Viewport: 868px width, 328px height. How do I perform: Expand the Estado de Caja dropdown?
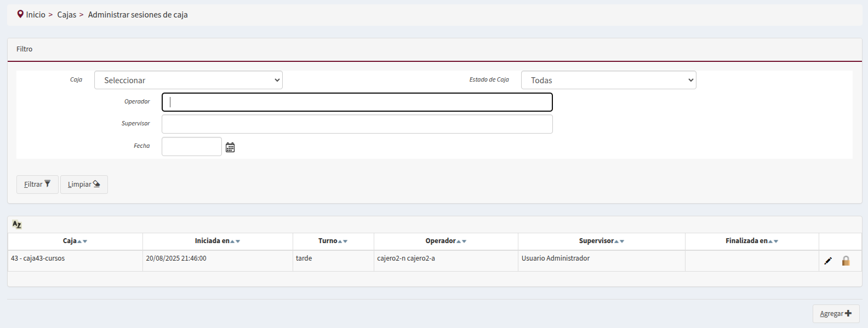pyautogui.click(x=608, y=80)
